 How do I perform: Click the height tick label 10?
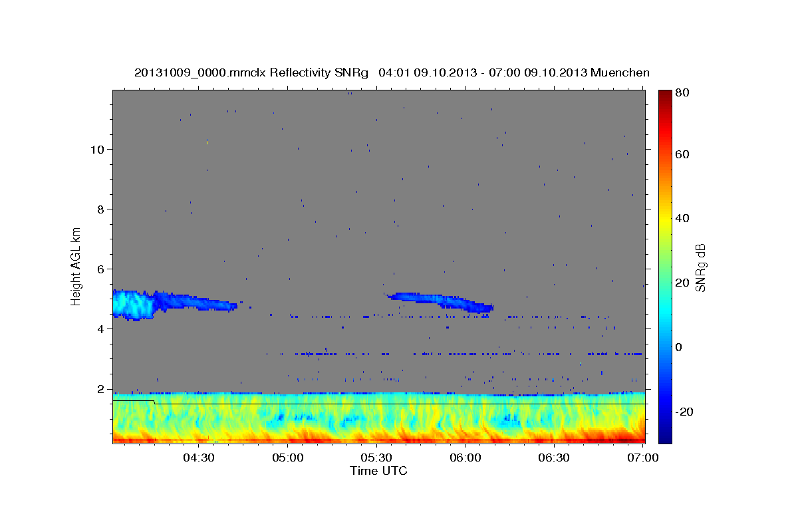[97, 149]
